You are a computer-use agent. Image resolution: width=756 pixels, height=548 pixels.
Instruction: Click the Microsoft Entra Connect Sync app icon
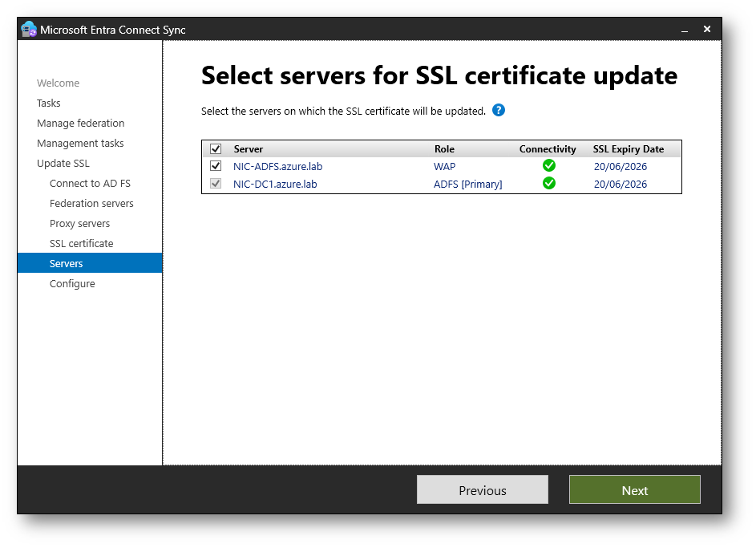tap(29, 30)
